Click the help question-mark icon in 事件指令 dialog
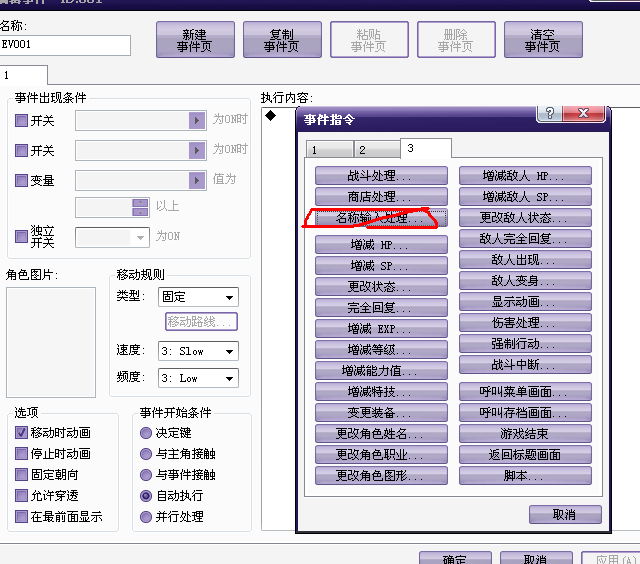Screen dimensions: 640x564 click(549, 113)
